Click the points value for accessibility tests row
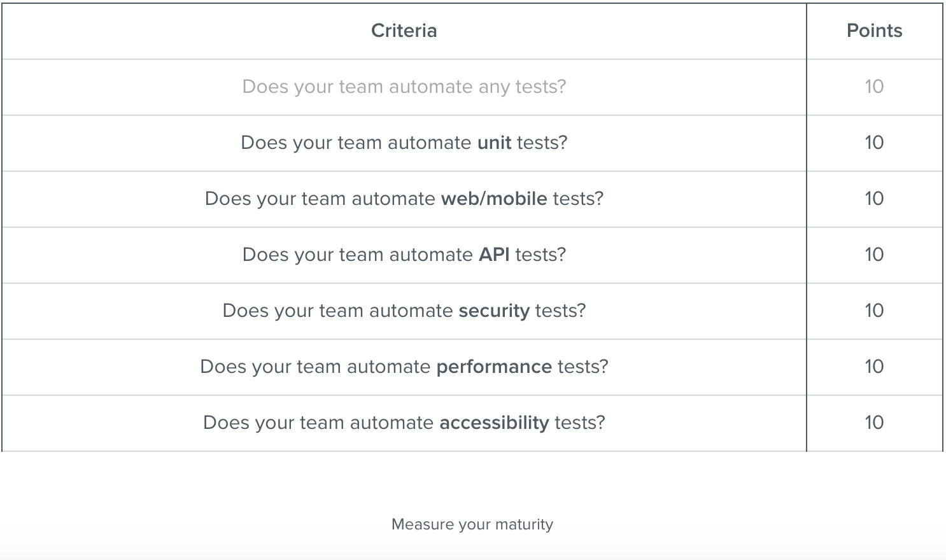 pos(874,423)
